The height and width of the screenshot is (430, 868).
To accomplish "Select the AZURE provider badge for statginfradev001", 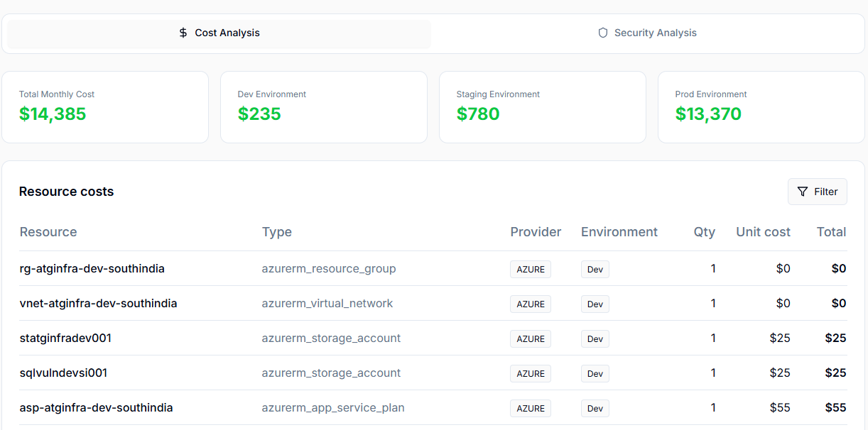I will click(x=530, y=338).
